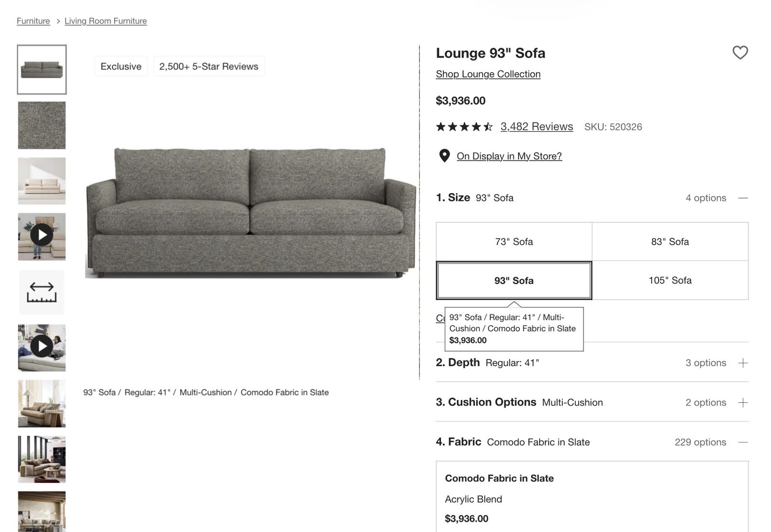Open the Shop Lounge Collection link
771x532 pixels.
pos(488,74)
